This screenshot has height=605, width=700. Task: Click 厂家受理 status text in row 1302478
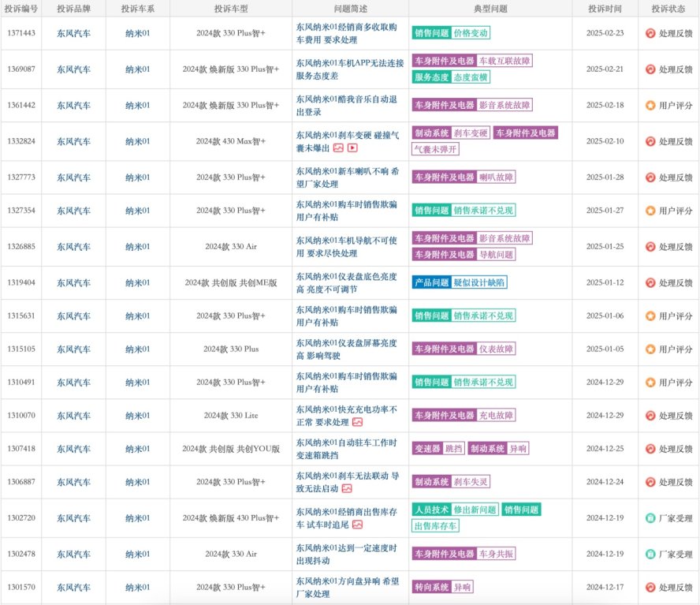(x=676, y=554)
